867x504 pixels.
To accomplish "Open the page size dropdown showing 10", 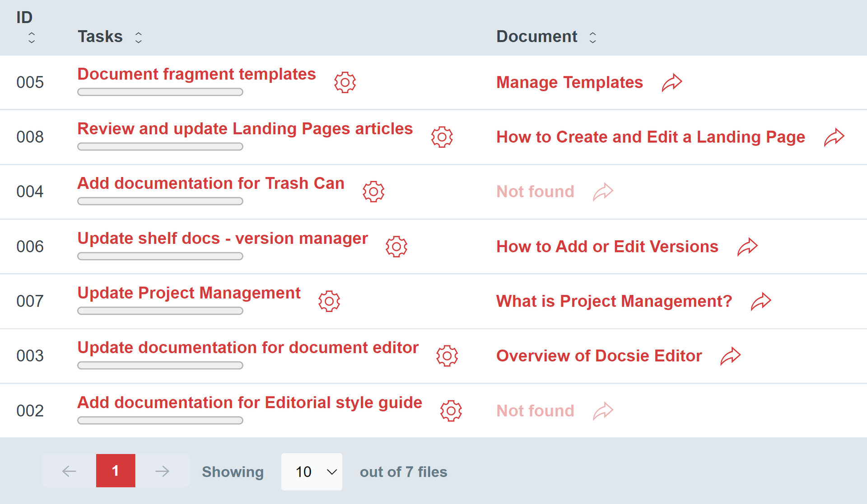I will coord(312,471).
